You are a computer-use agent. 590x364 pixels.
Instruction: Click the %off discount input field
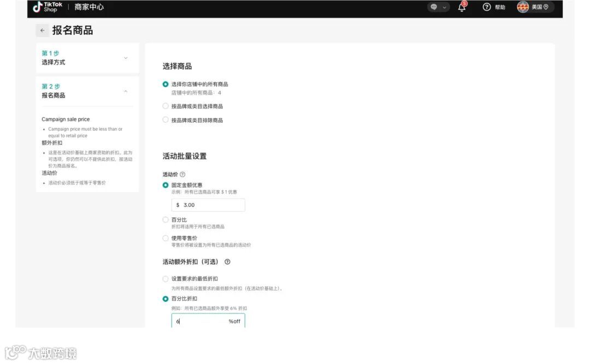click(x=208, y=321)
